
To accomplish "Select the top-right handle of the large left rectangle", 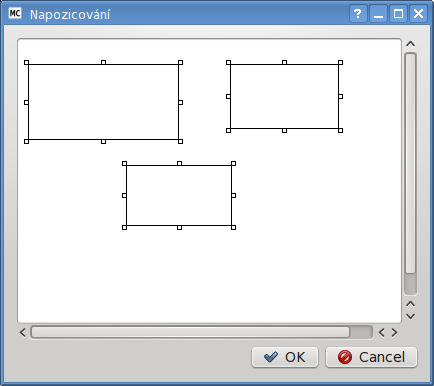I will [181, 62].
